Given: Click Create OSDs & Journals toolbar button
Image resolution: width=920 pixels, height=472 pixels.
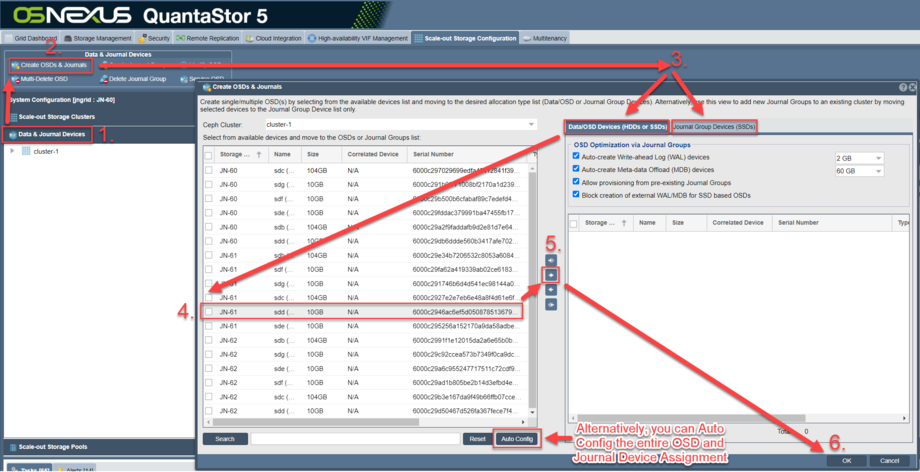Looking at the screenshot, I should click(x=49, y=65).
